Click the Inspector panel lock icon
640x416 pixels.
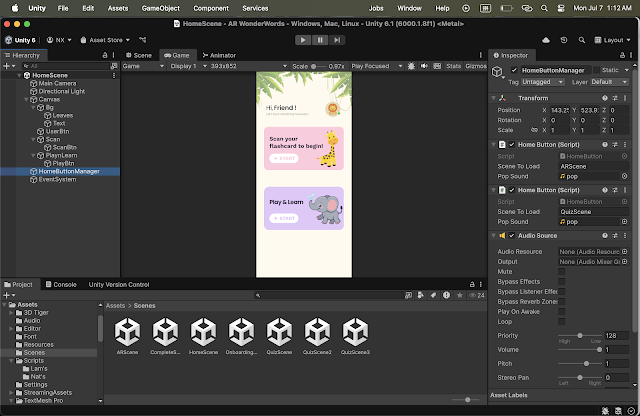coord(621,55)
